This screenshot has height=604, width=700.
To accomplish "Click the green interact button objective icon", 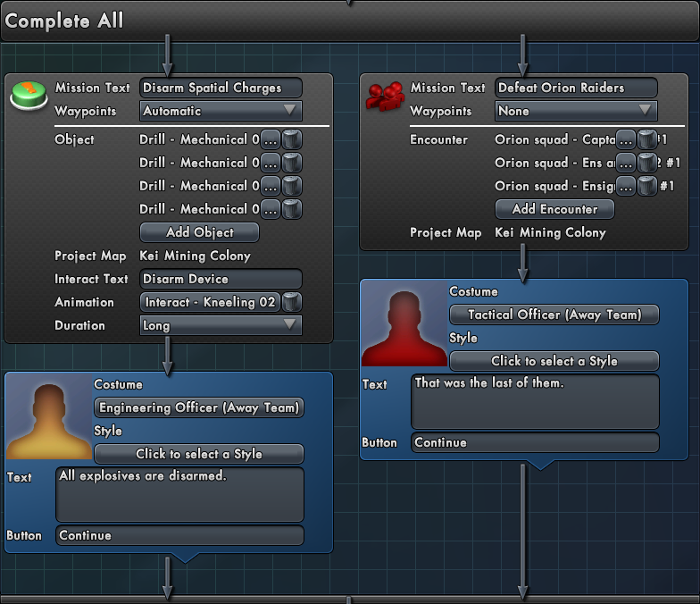I will point(29,95).
